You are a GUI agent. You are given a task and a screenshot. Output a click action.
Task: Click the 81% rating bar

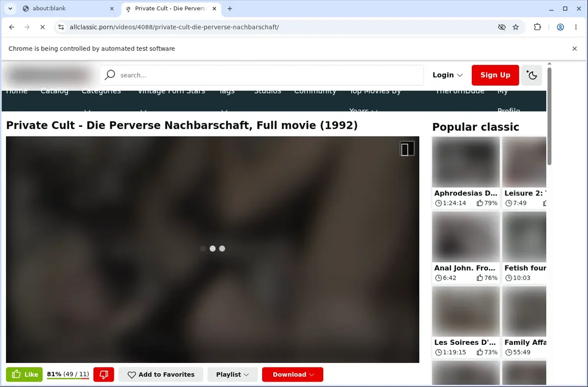coord(68,375)
